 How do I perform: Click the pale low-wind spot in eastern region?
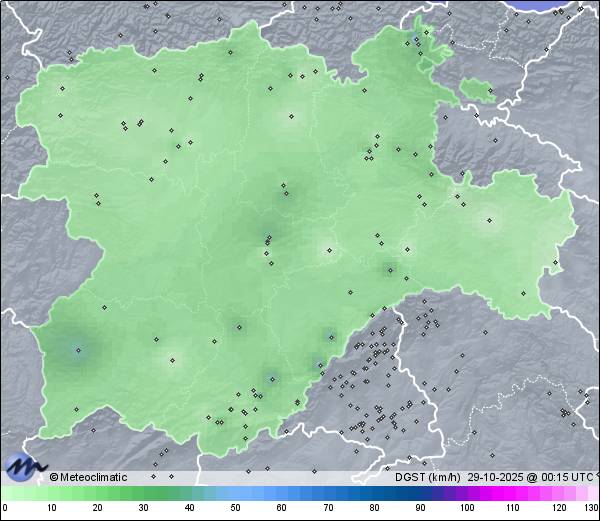coord(490,221)
